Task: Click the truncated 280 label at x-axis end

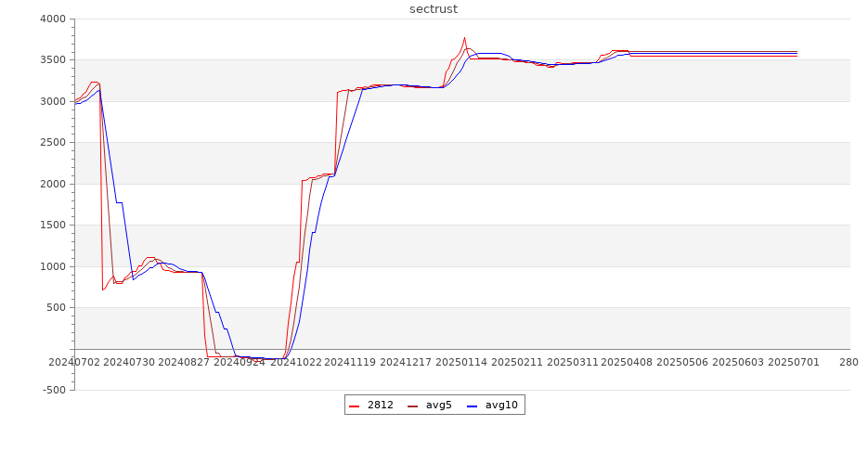Action: [x=849, y=362]
